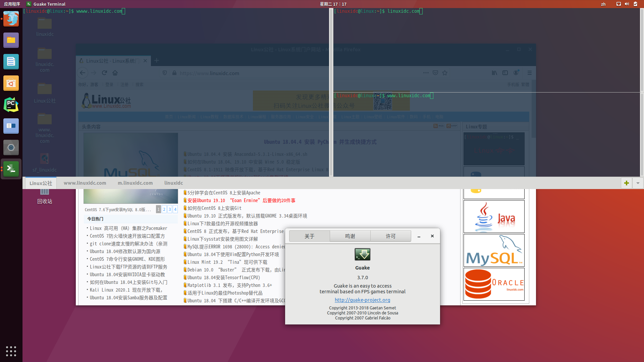Open Linux 高可用 (HA) 集群之Pacemaker article

click(128, 228)
